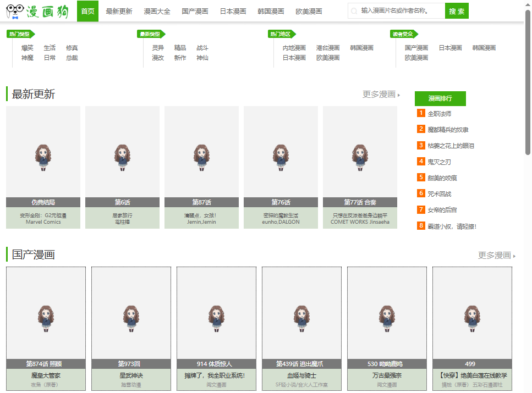Switch to the 最新更新 nav tab
532x393 pixels.
[119, 11]
